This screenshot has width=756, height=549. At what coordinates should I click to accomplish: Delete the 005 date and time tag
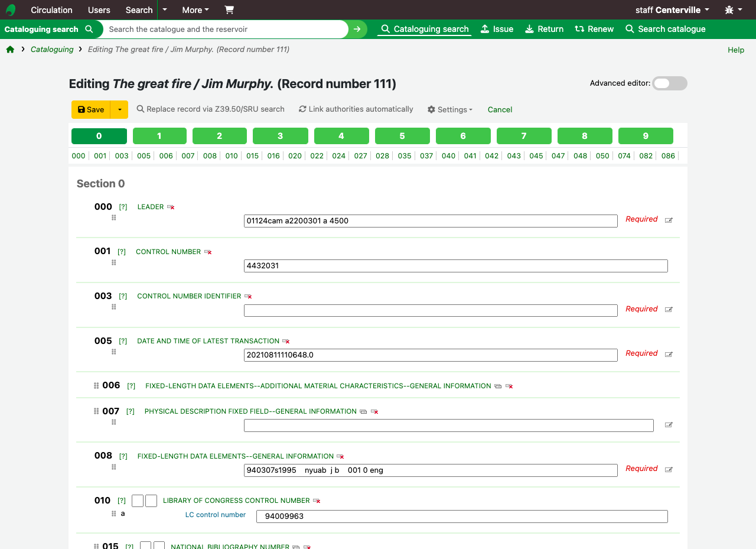click(x=286, y=342)
